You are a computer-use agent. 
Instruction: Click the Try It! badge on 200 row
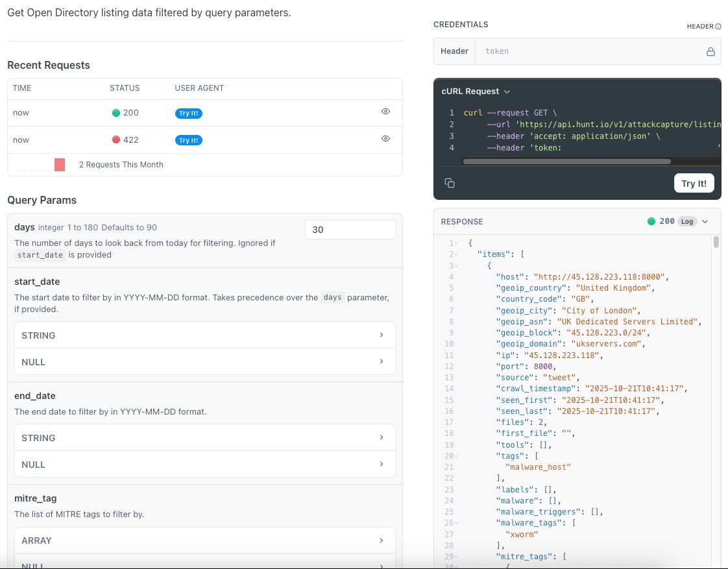189,114
